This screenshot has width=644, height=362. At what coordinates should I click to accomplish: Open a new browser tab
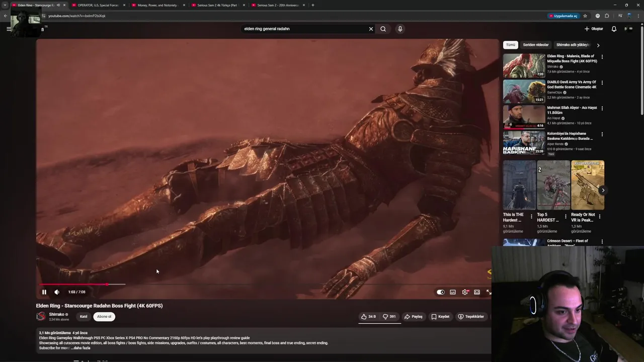(313, 5)
